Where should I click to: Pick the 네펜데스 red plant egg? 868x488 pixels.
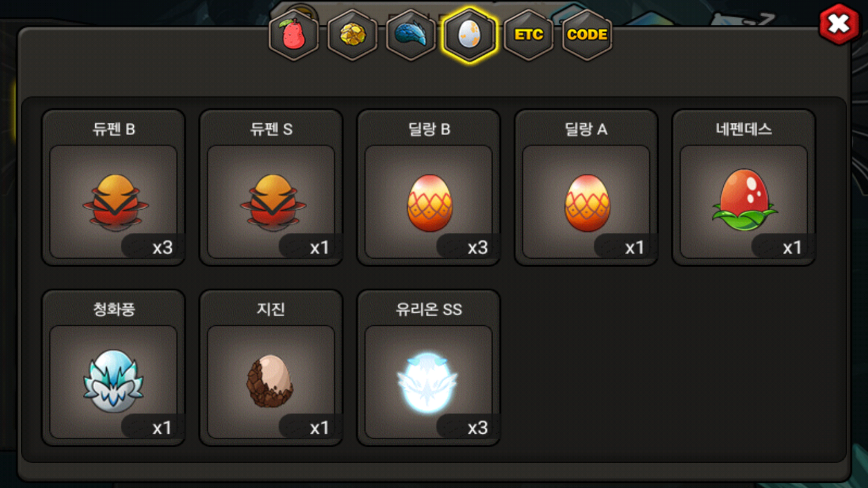(x=745, y=200)
